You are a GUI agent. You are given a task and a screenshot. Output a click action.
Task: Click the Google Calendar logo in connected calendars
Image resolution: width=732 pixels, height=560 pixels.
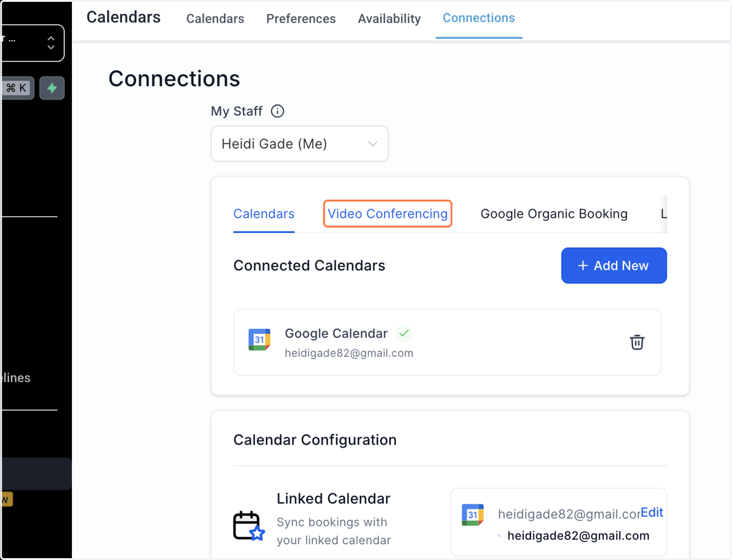click(x=259, y=340)
